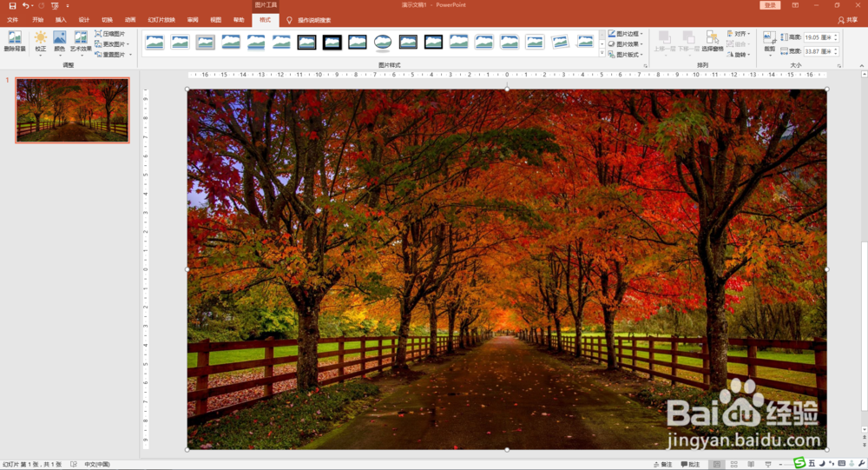The width and height of the screenshot is (868, 470).
Task: Switch to normal view icon in status bar
Action: pos(717,465)
